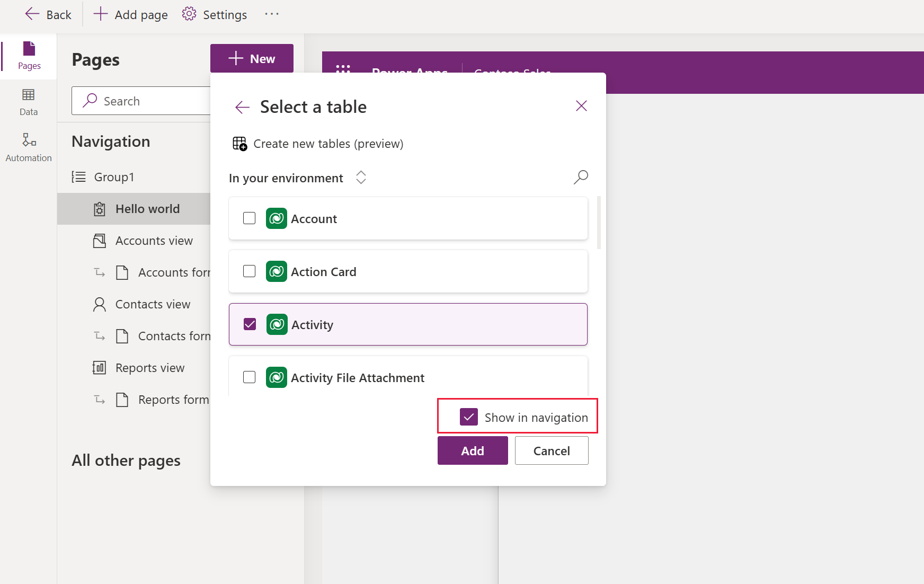This screenshot has width=924, height=584.
Task: Click the search magnifier in the table dialog
Action: click(x=581, y=177)
